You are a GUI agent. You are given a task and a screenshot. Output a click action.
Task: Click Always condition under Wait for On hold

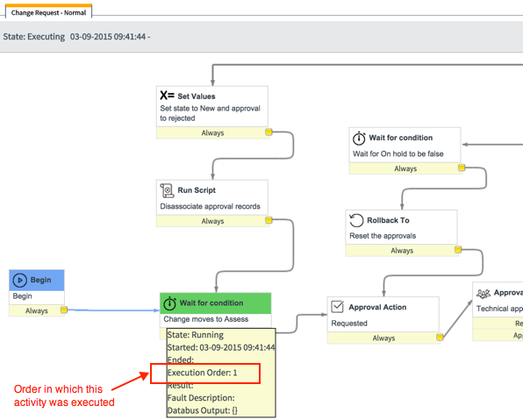click(405, 168)
